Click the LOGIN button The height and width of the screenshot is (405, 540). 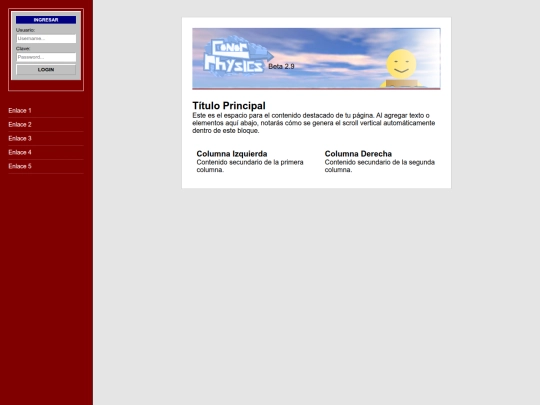point(46,70)
